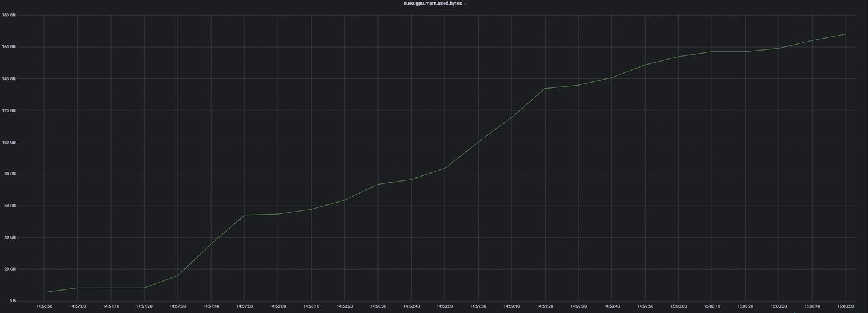Click the 14:59:20 time axis label

[x=545, y=306]
